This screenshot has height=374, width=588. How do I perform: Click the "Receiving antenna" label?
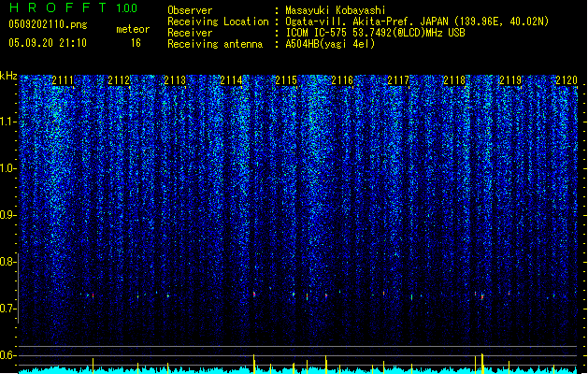click(x=215, y=44)
